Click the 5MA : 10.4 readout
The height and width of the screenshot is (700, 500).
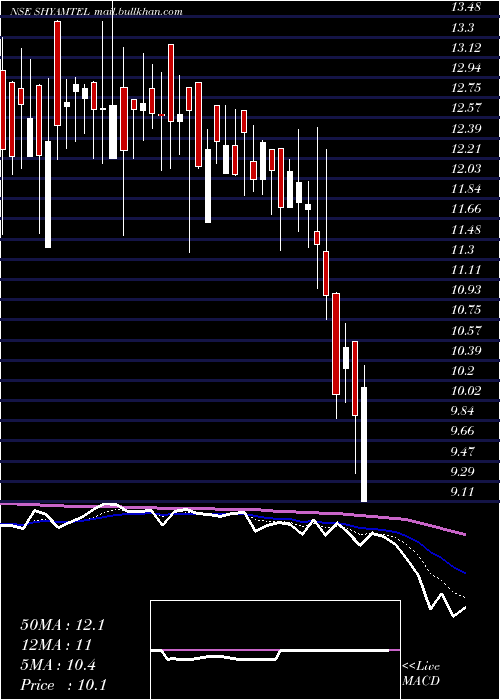click(x=58, y=665)
